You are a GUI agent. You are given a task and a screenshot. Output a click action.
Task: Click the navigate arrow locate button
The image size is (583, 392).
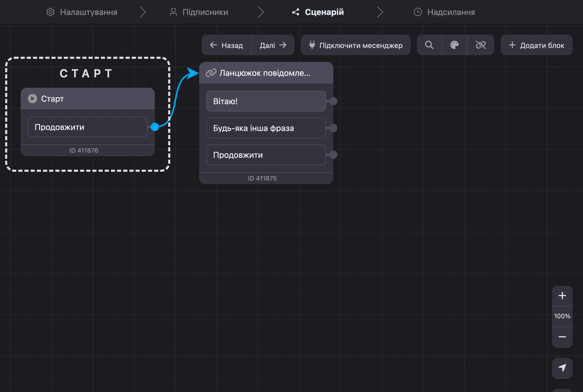click(x=562, y=368)
